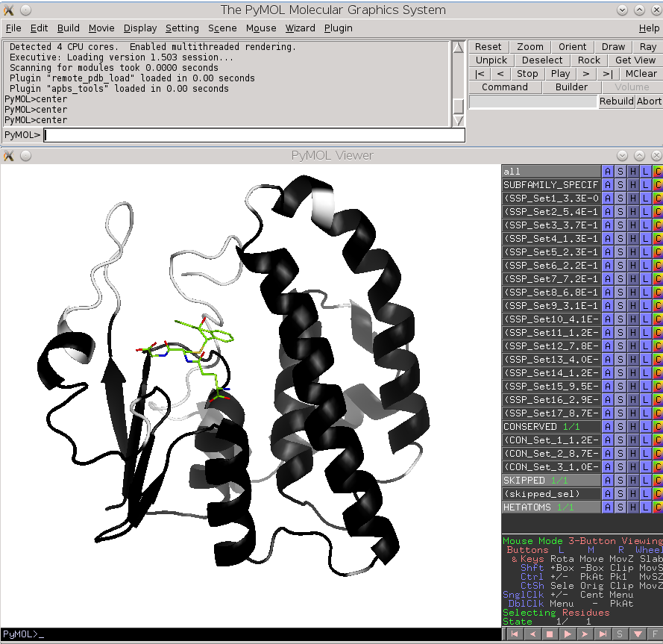
Task: Click the Selecting Residues mode label
Action: pos(556,613)
